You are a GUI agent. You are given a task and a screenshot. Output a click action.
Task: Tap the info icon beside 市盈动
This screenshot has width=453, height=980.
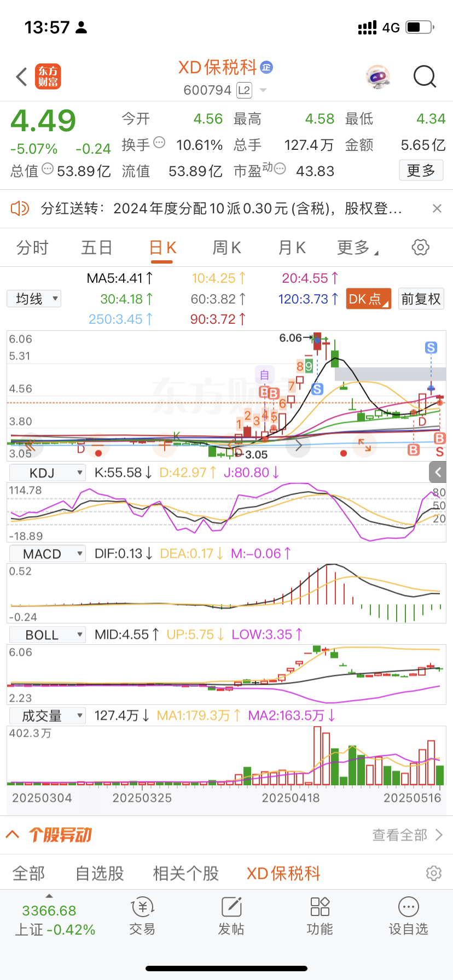(x=280, y=168)
